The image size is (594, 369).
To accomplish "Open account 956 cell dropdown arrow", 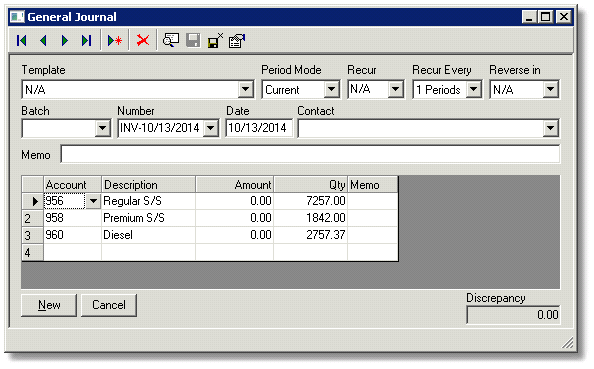I will (93, 201).
